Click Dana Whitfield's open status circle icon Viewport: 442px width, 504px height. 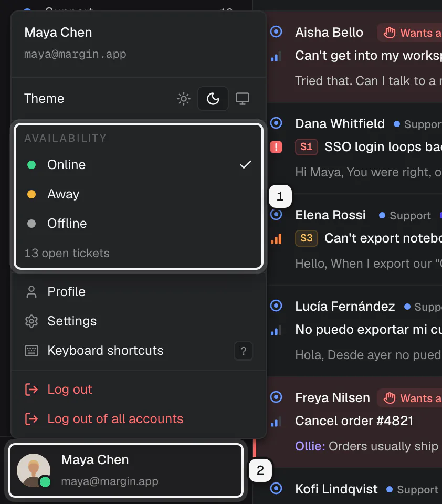pos(276,123)
